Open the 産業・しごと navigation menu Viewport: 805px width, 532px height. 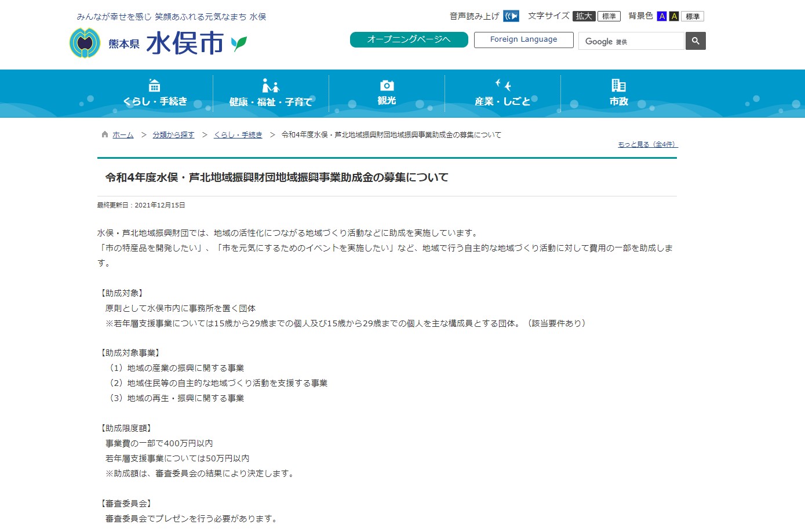[503, 93]
